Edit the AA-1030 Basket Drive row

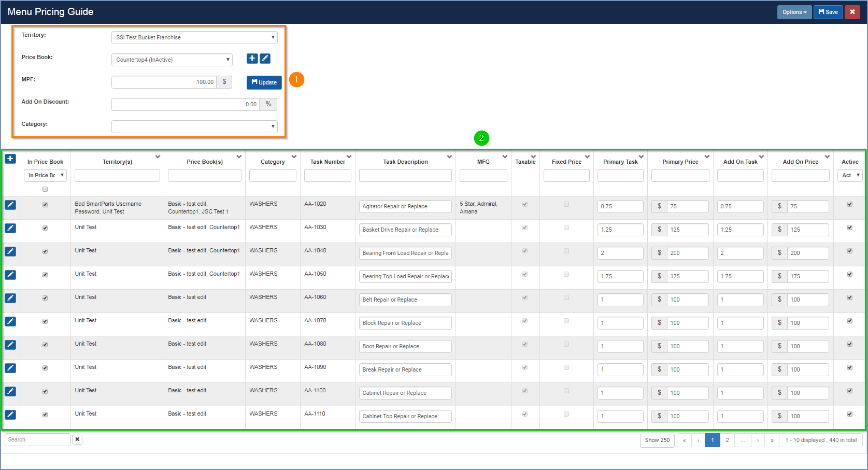point(10,228)
